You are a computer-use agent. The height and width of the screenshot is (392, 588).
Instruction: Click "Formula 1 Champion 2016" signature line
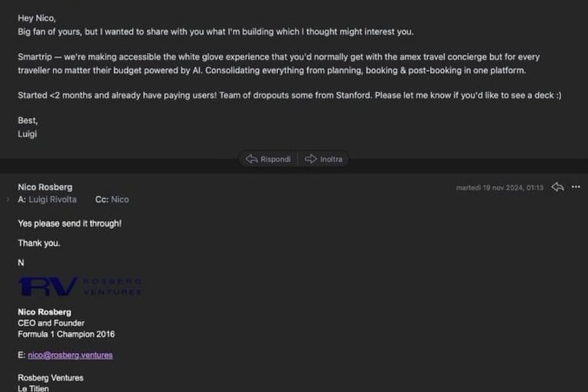[67, 335]
